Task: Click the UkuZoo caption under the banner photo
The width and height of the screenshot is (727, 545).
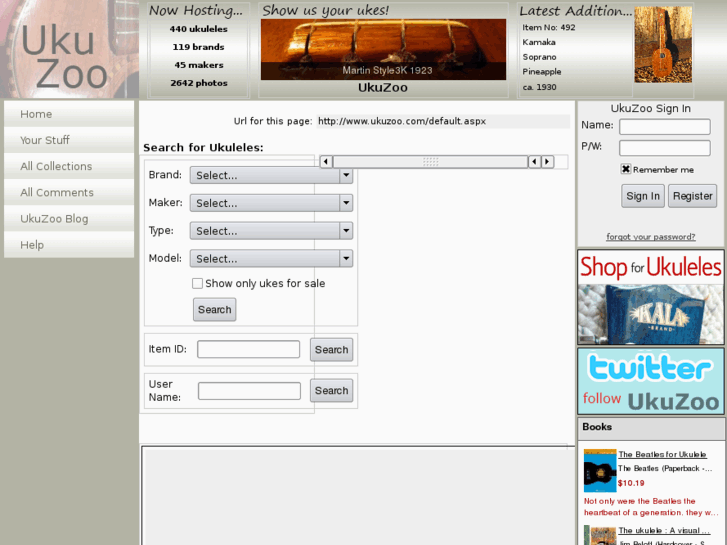Action: [383, 88]
